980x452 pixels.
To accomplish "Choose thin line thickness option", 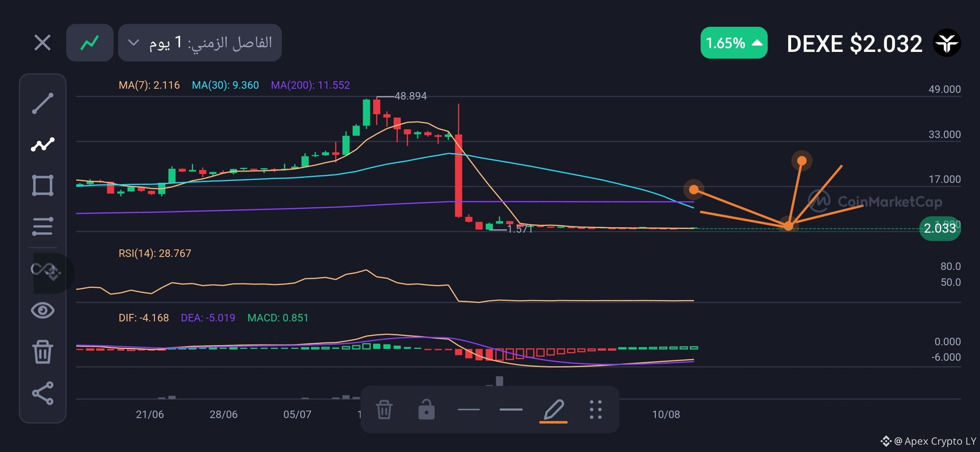I will 469,409.
